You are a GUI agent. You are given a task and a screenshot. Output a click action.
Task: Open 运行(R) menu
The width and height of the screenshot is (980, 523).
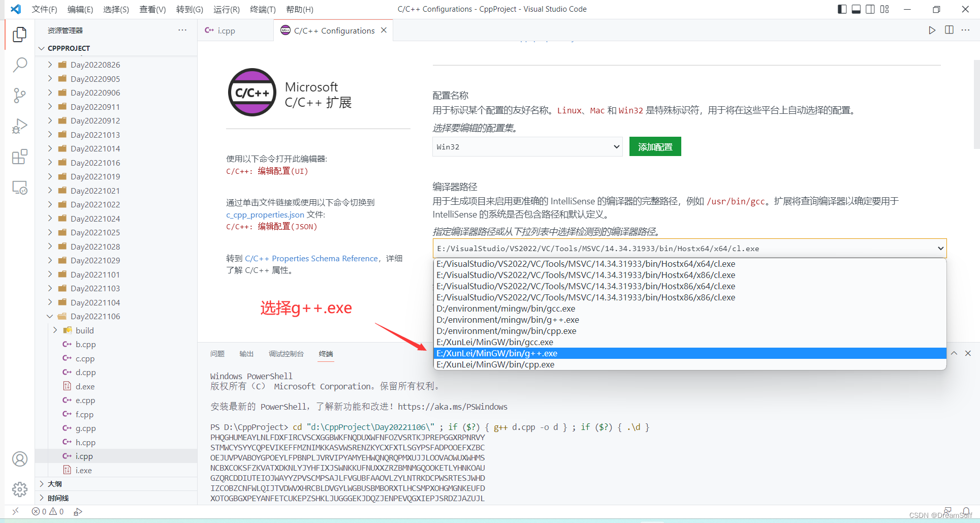pos(227,9)
